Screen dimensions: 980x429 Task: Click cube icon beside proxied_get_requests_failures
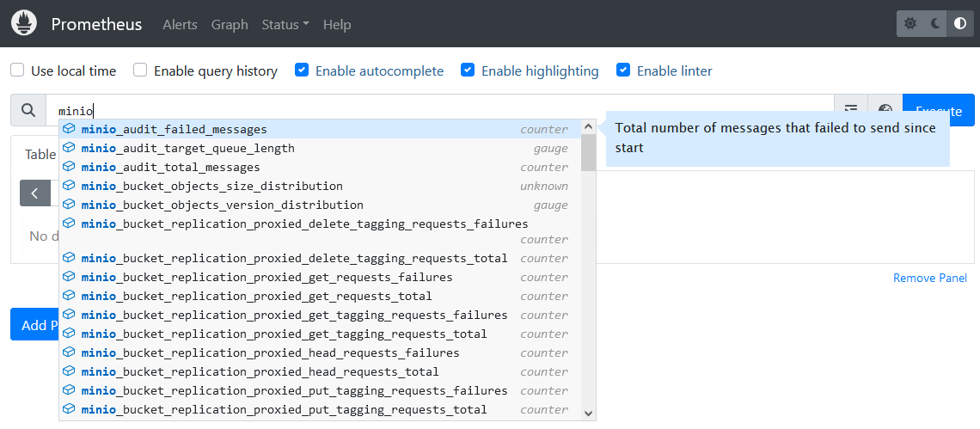point(70,277)
